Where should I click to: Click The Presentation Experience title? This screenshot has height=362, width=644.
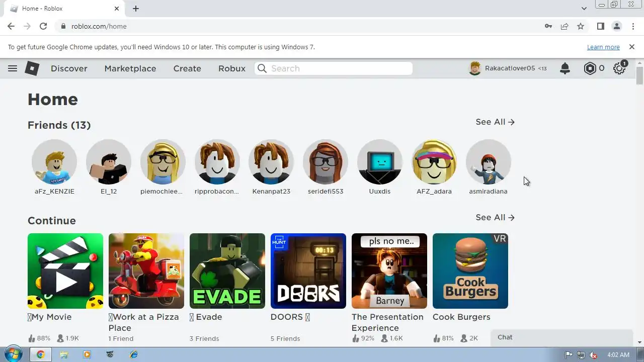point(387,322)
